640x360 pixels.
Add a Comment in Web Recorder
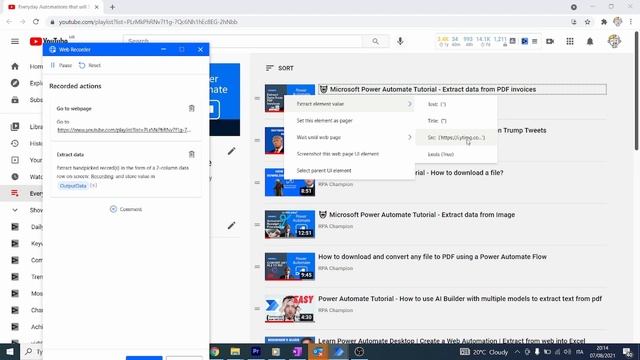click(x=126, y=209)
